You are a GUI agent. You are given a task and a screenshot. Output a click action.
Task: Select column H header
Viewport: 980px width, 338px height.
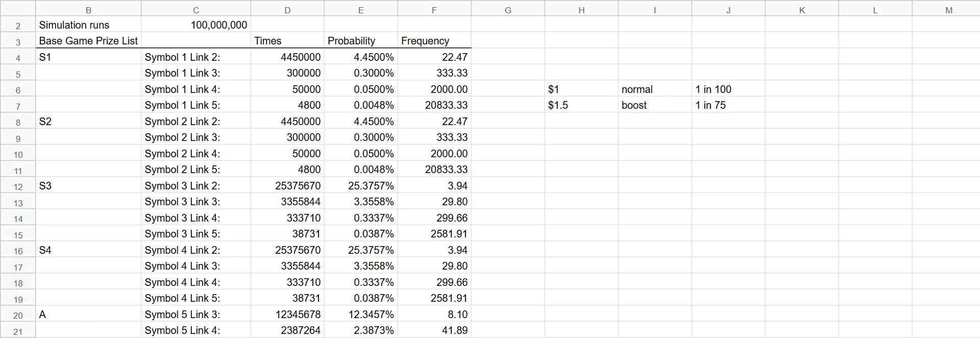coord(581,9)
